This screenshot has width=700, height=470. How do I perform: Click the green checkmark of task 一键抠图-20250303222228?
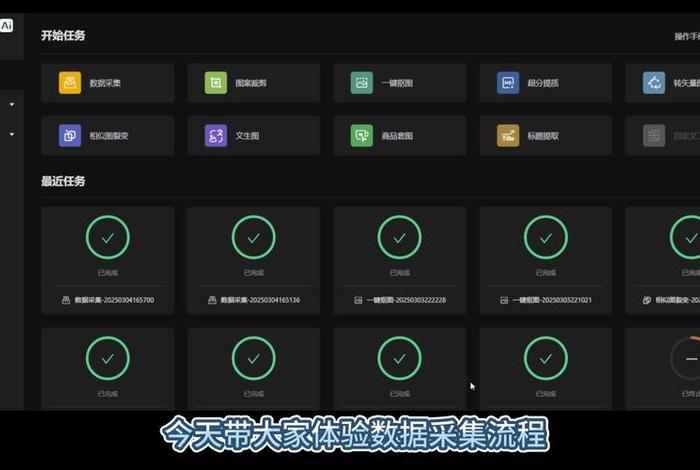tap(400, 237)
